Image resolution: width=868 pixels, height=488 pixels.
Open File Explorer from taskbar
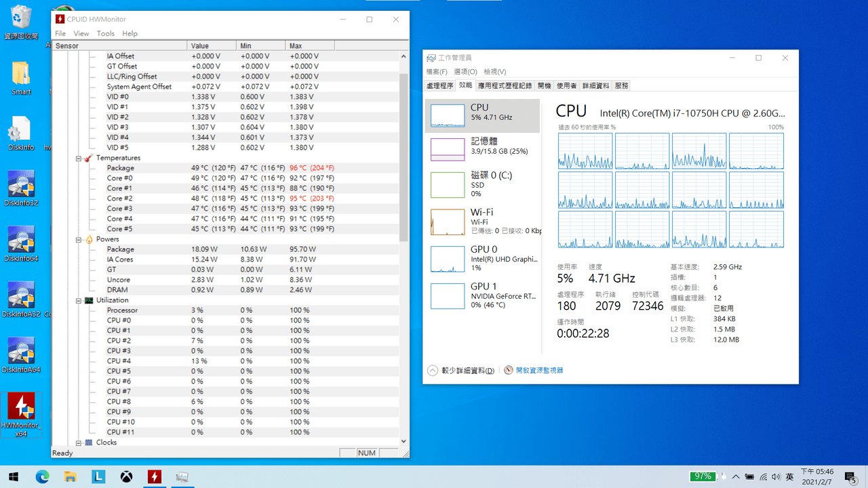pos(71,476)
